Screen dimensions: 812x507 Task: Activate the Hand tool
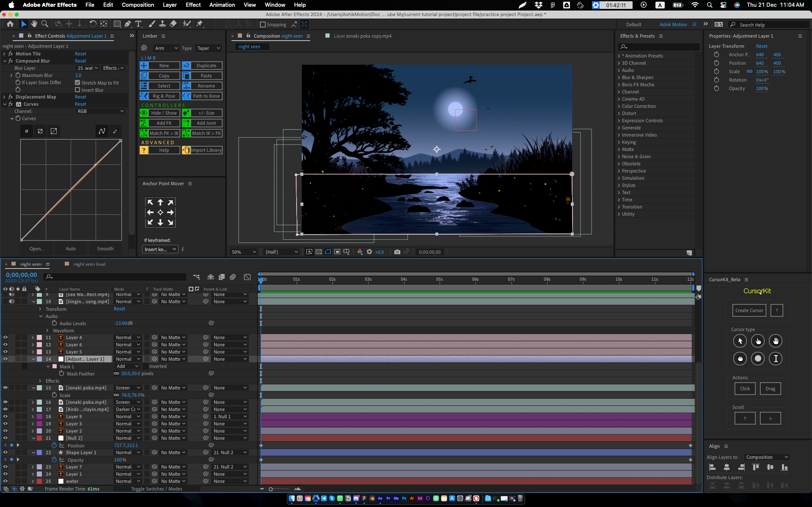coord(34,24)
